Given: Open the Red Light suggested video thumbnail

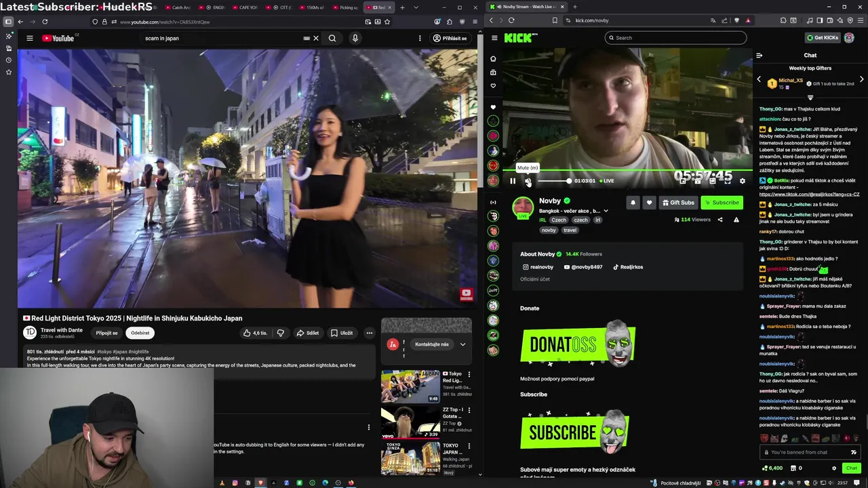Looking at the screenshot, I should pos(410,386).
